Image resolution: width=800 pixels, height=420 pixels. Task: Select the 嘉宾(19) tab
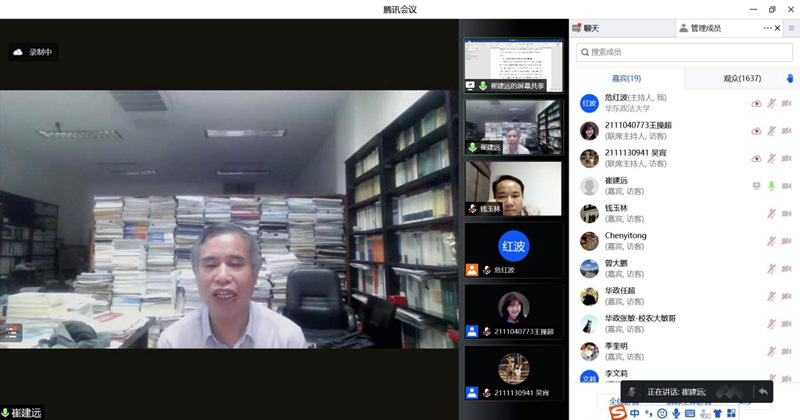coord(626,78)
